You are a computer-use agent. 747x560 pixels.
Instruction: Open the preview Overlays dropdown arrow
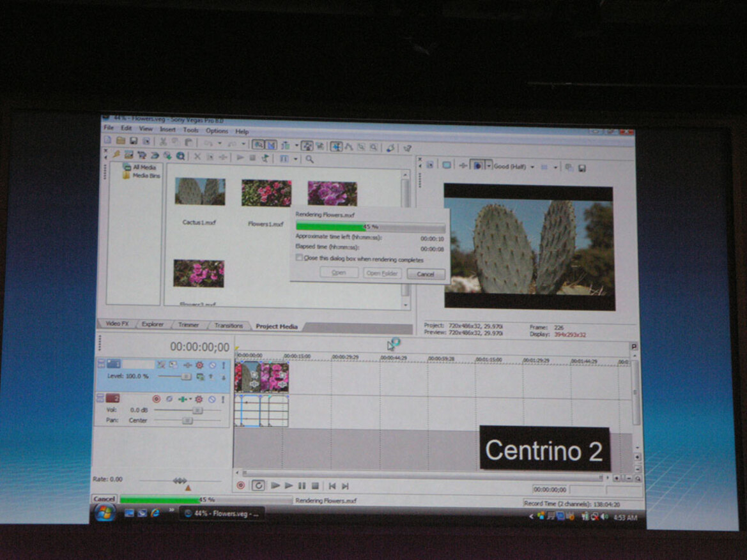tap(555, 167)
